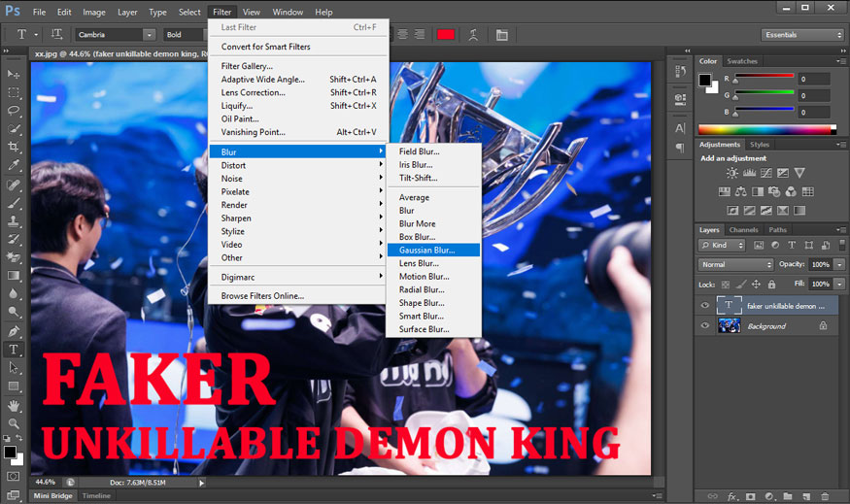
Task: Switch to the Channels tab
Action: (743, 230)
